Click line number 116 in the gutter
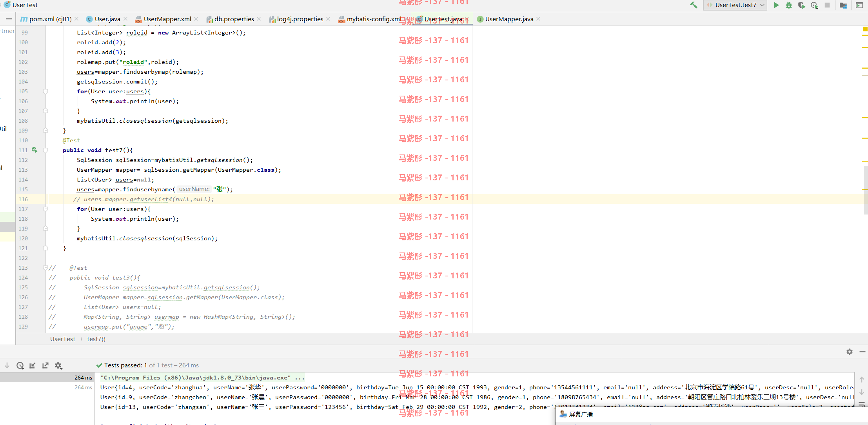The image size is (868, 425). [x=23, y=199]
